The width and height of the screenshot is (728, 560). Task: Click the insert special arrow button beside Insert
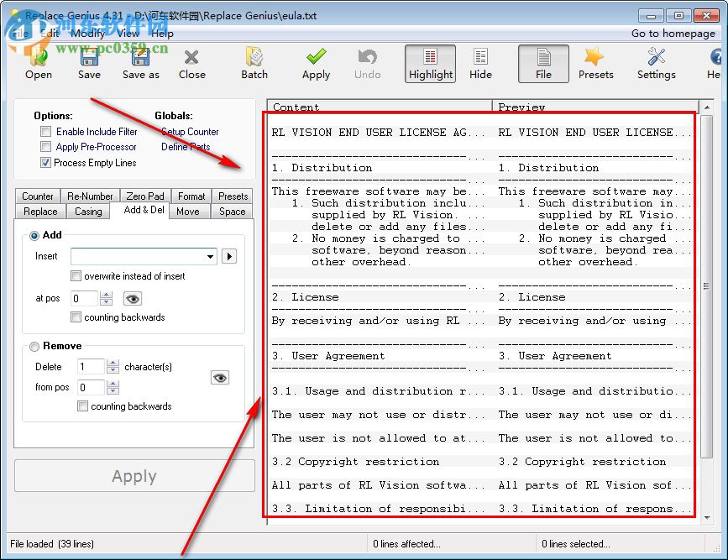[x=229, y=256]
